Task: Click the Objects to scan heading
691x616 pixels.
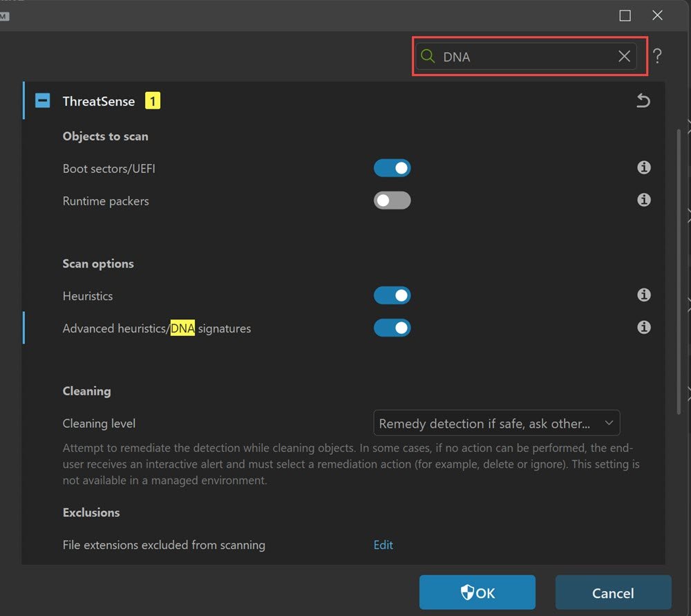Action: click(105, 136)
